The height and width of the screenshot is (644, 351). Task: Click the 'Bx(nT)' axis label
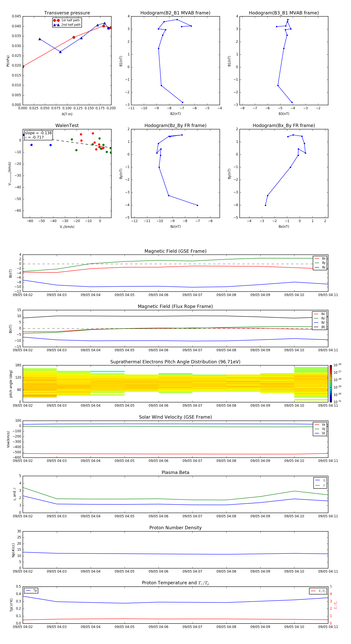[x=284, y=227]
